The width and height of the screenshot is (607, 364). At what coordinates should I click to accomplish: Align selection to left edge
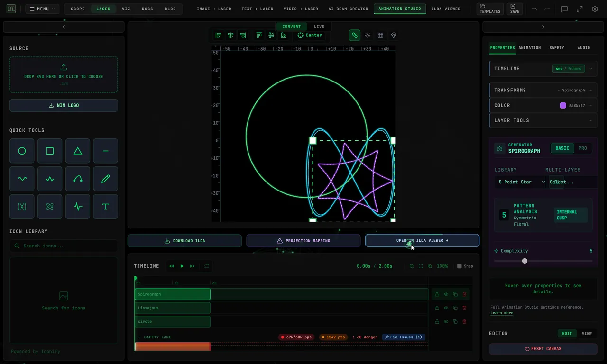(x=218, y=35)
